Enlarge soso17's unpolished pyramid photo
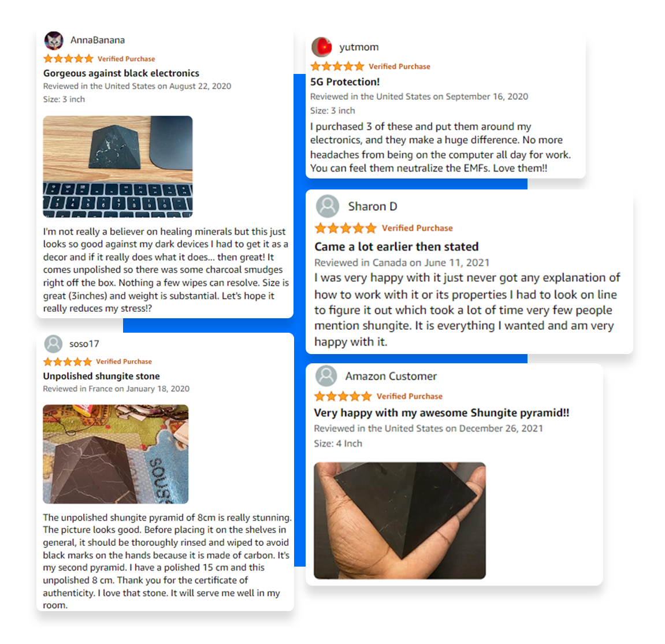The image size is (665, 644). [116, 454]
